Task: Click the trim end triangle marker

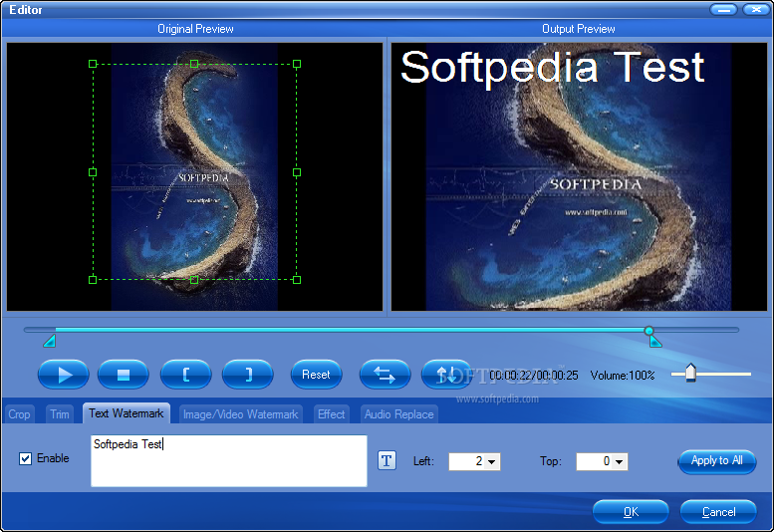Action: click(x=655, y=341)
